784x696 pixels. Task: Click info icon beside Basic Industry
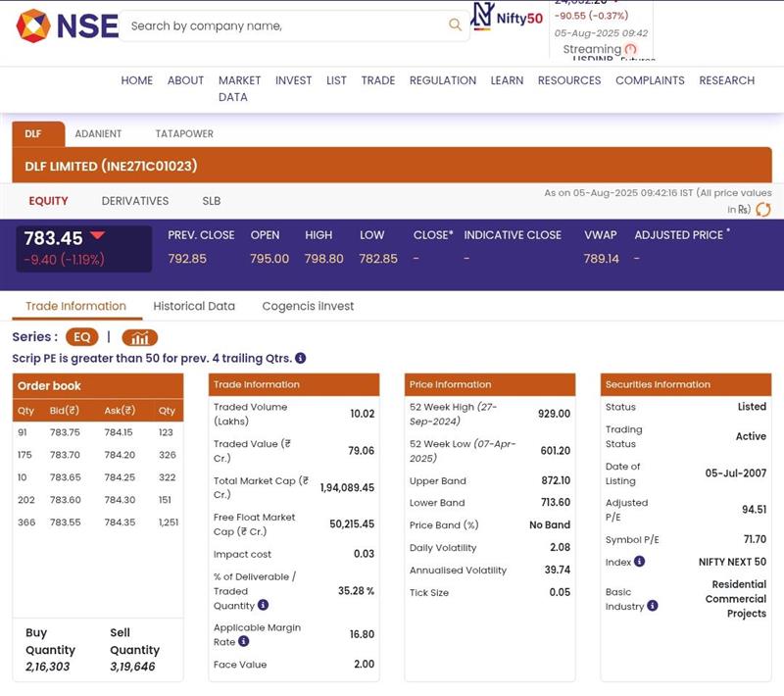pyautogui.click(x=653, y=606)
